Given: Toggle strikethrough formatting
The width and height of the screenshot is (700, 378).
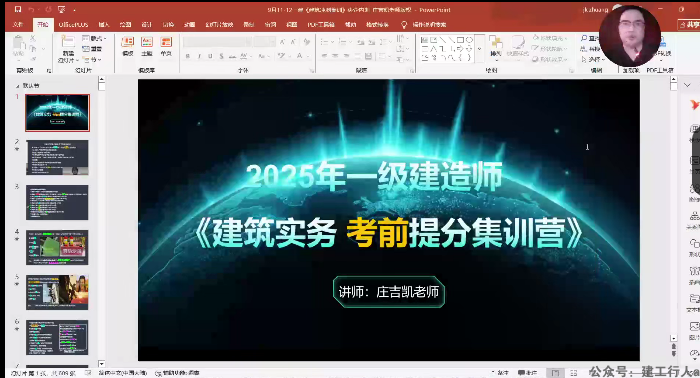Looking at the screenshot, I should pos(232,56).
